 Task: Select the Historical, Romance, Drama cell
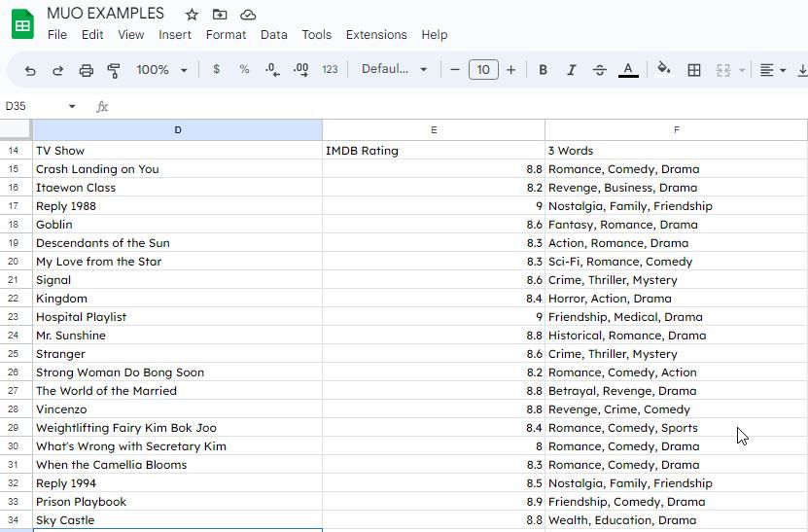[x=676, y=336]
